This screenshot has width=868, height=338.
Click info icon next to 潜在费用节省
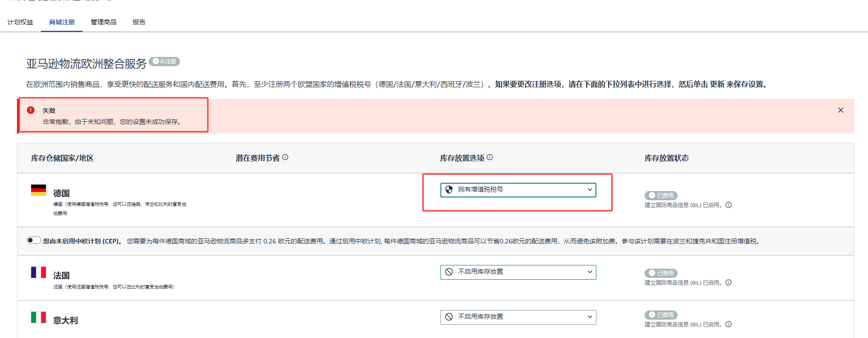pos(285,157)
